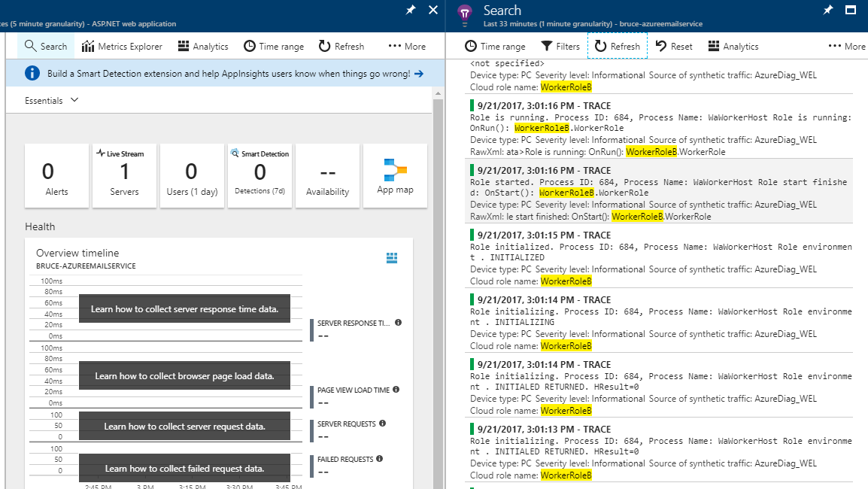Screen dimensions: 868x489
Task: Follow the arrow link in Smart Detection banner
Action: click(419, 74)
